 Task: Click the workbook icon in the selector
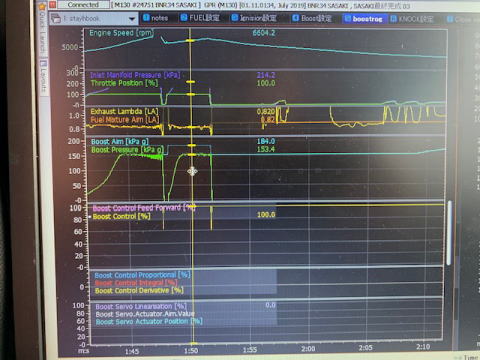[x=56, y=19]
